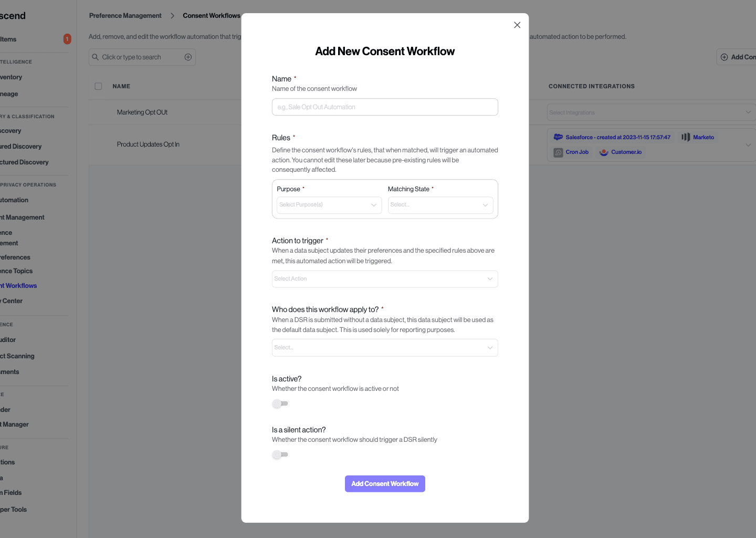Click the plus icon inside the search bar
This screenshot has height=538, width=756.
click(188, 57)
